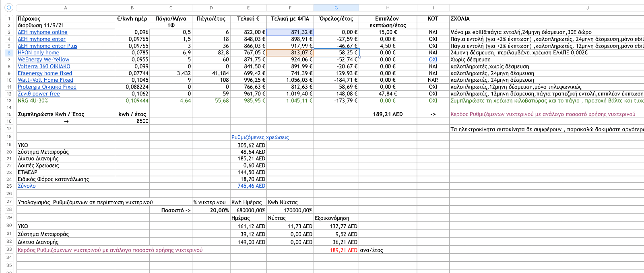Click the Χωρίς δέσμευση comment cell
Viewport: 644px width, 273px height.
[547, 60]
